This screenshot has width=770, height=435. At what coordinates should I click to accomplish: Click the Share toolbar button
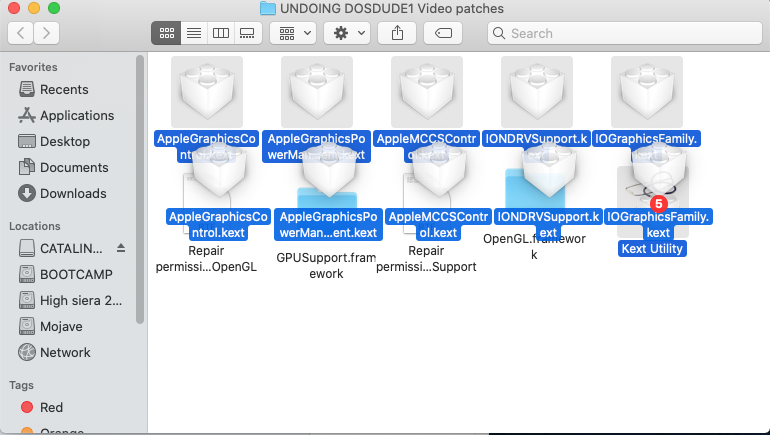click(397, 33)
